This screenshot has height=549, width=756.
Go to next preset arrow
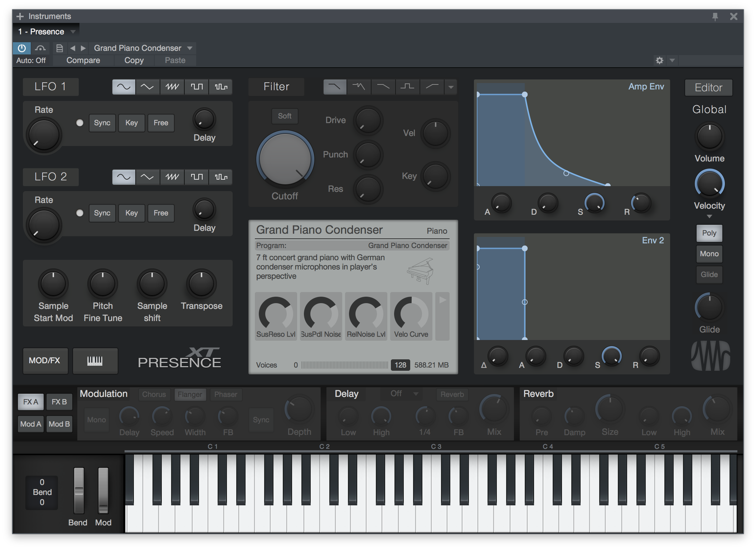point(83,48)
